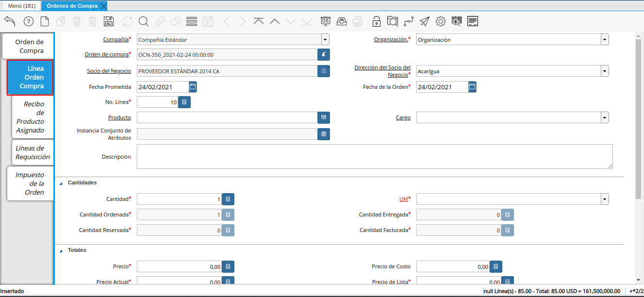
Task: Open zoom across folder-magnifier icon
Action: pyautogui.click(x=393, y=21)
